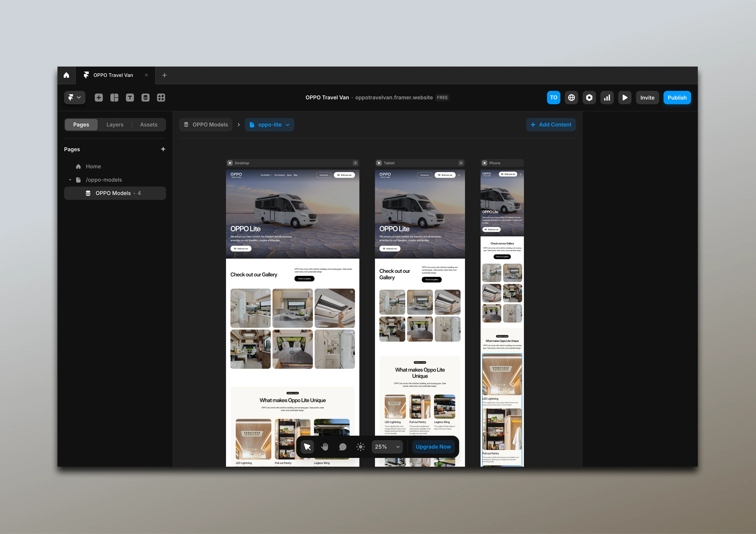Click the Upgrade Now button
Screen dimensions: 756x534
click(433, 447)
